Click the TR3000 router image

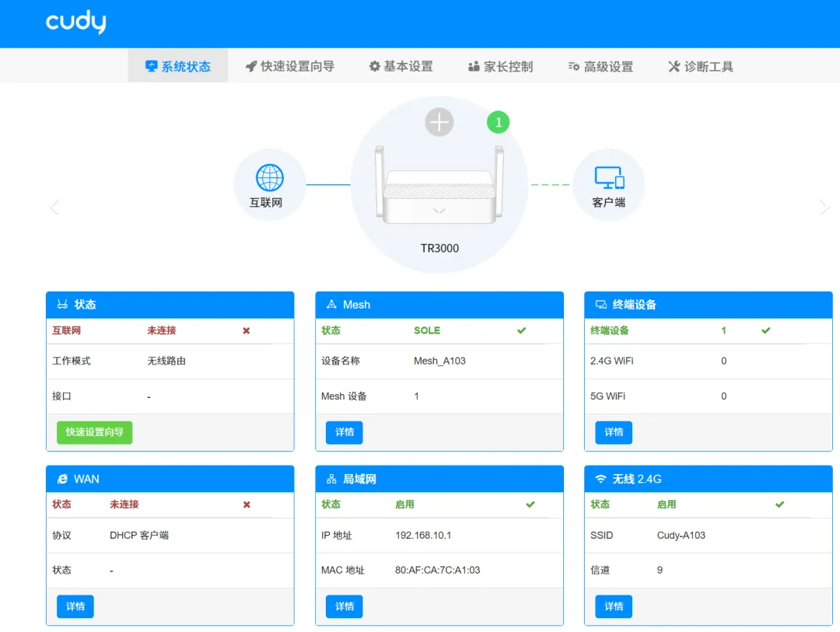coord(439,184)
